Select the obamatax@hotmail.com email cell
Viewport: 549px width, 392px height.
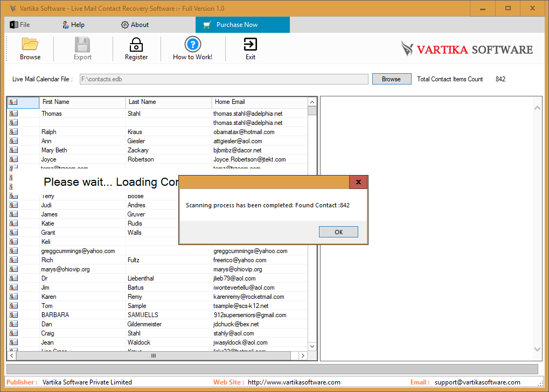[x=260, y=131]
